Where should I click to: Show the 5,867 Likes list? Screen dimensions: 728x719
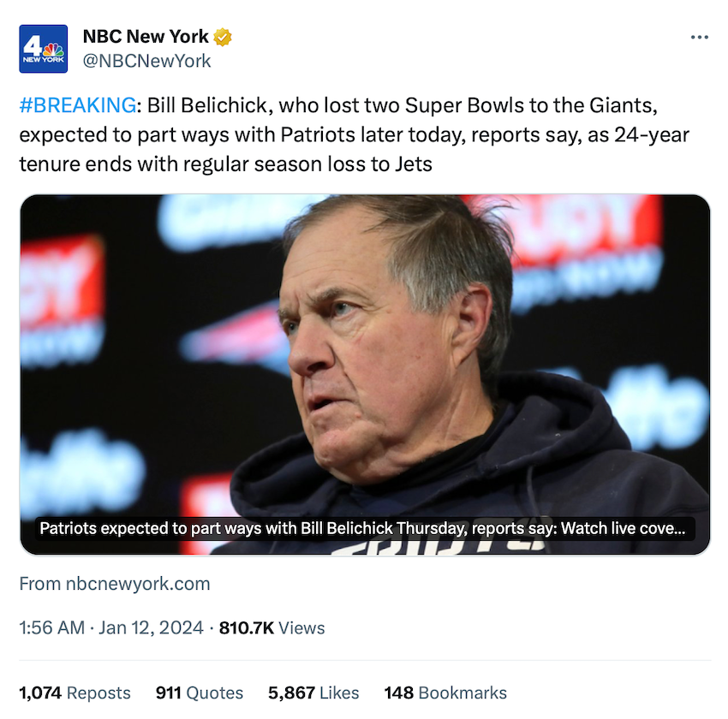[x=313, y=693]
